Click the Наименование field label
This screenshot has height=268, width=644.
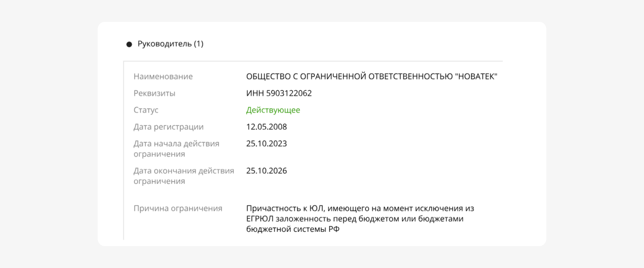[163, 76]
